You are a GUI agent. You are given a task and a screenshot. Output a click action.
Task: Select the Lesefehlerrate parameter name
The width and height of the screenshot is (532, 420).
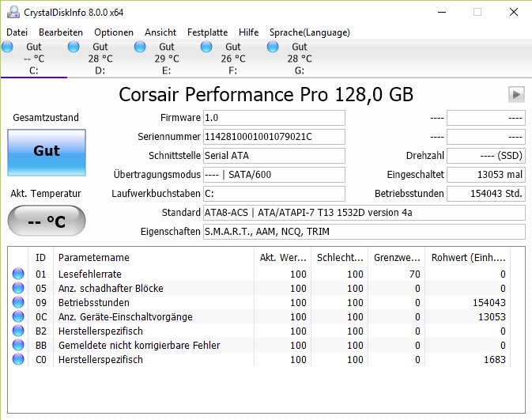tap(90, 274)
